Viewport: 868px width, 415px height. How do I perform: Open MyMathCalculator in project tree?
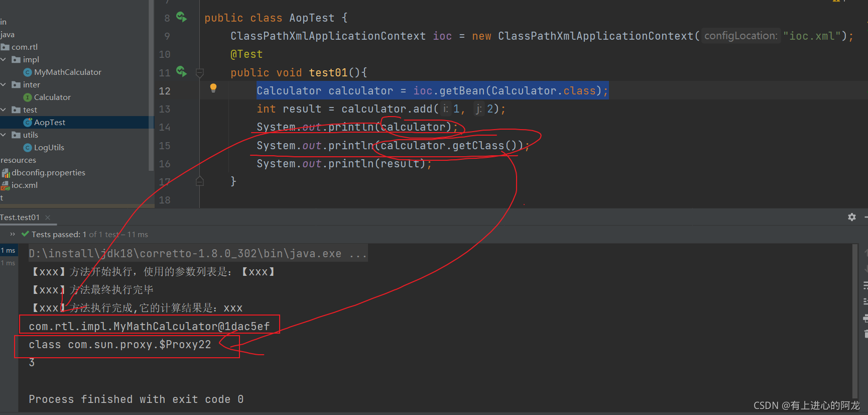click(67, 72)
